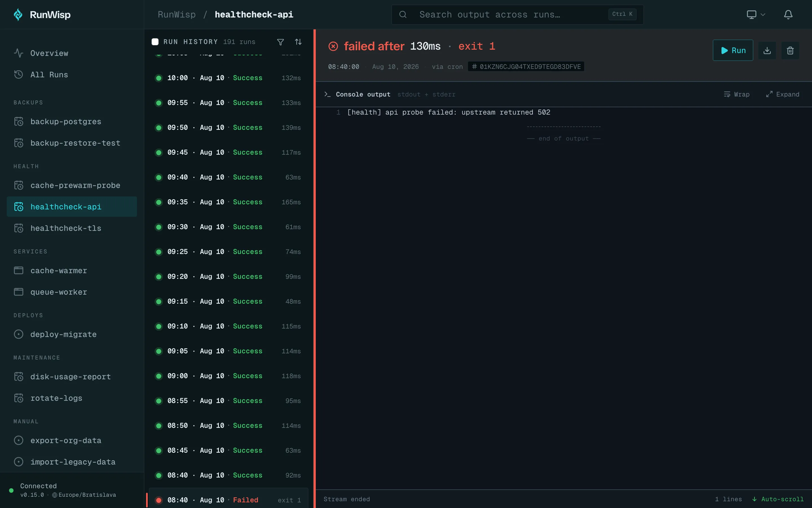Select the backup-postgres job

pyautogui.click(x=72, y=121)
